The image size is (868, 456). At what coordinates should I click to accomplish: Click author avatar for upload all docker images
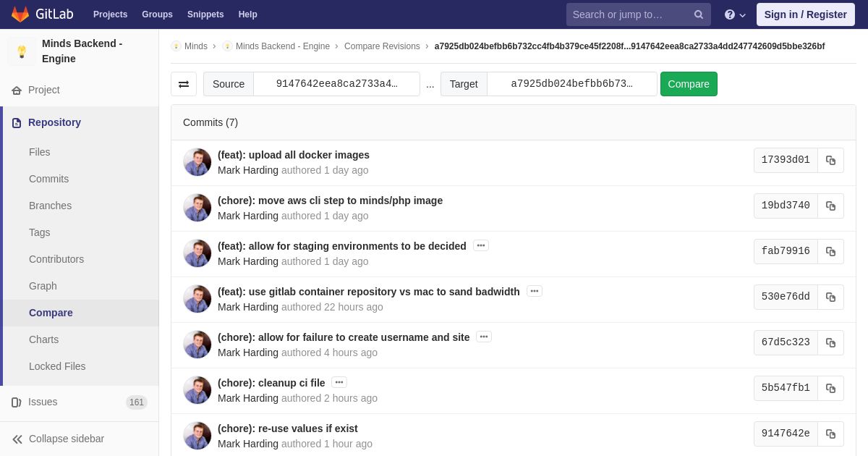coord(197,162)
